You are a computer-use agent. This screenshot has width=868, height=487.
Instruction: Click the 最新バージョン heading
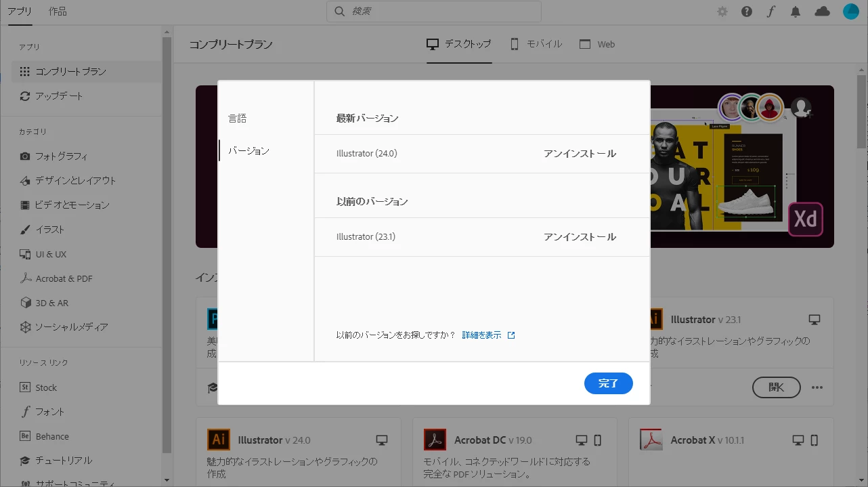[x=368, y=119]
